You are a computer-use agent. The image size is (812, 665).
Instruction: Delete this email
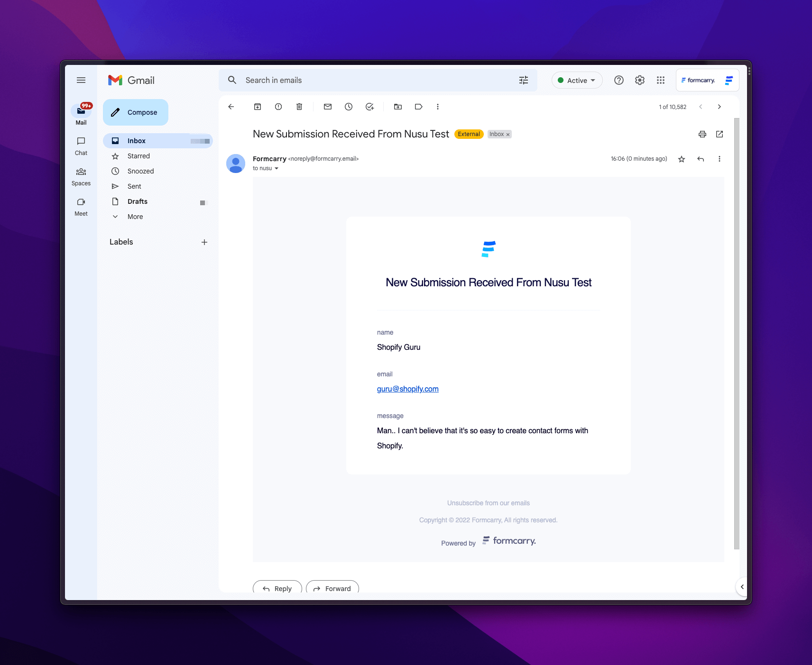tap(299, 107)
